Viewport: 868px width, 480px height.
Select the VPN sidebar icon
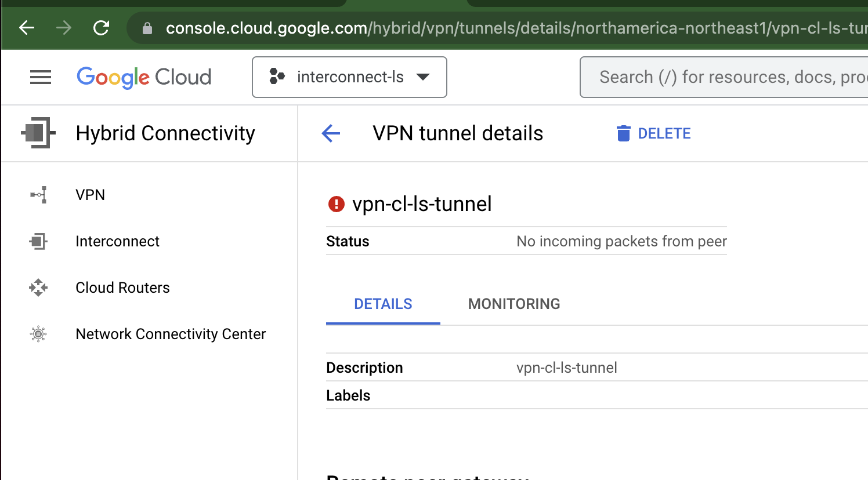click(x=37, y=195)
